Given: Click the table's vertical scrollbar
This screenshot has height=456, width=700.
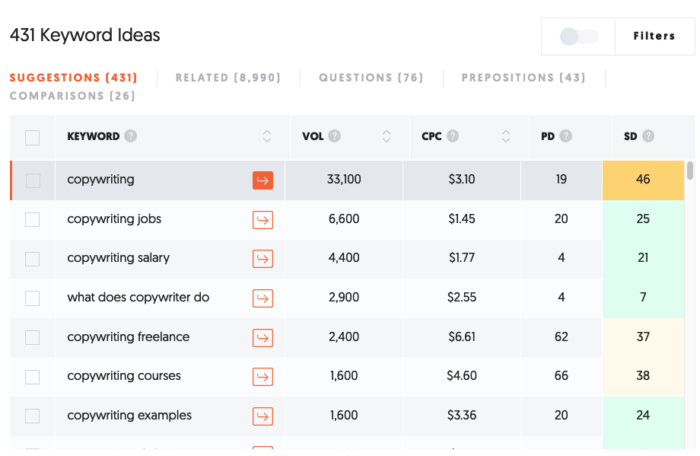Looking at the screenshot, I should (690, 170).
